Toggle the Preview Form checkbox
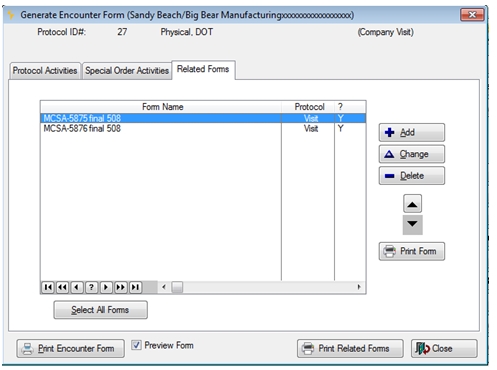The width and height of the screenshot is (497, 370). coord(136,345)
